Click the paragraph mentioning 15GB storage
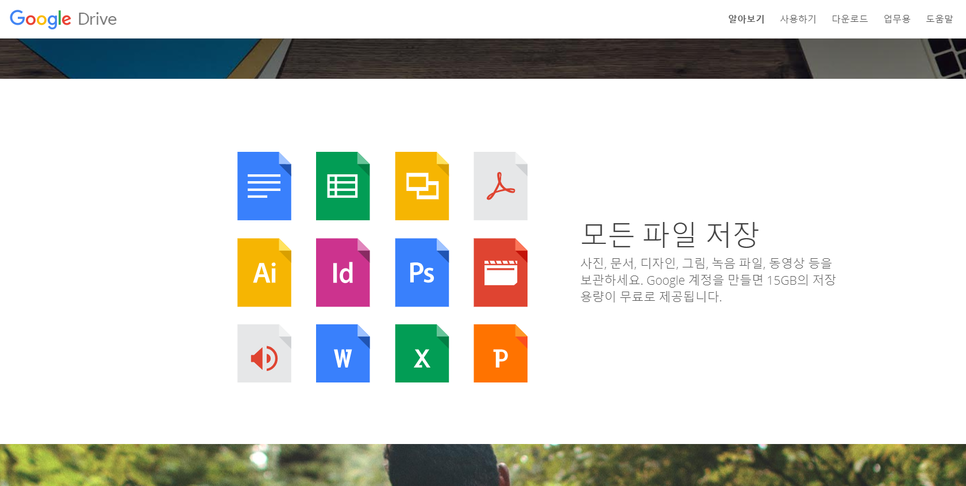The image size is (966, 486). (x=708, y=280)
